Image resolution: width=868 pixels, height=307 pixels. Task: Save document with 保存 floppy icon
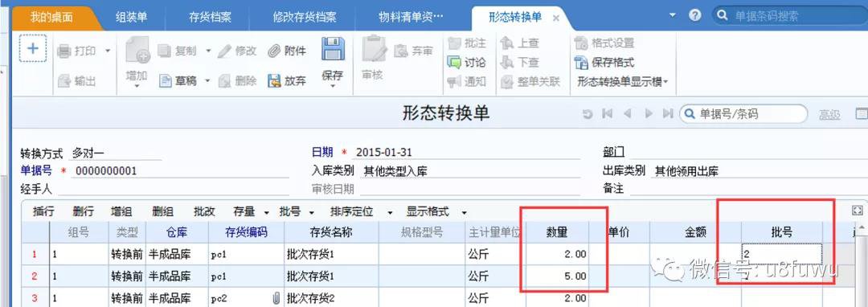[x=334, y=49]
